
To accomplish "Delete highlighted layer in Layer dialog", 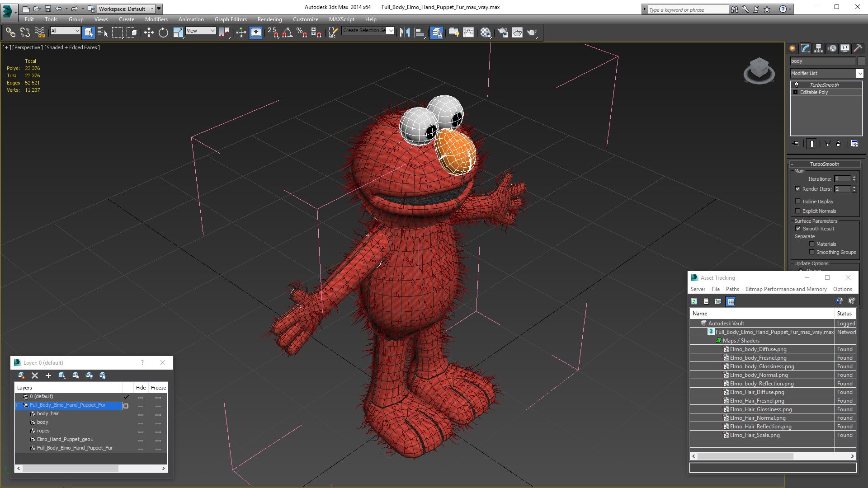I will (35, 375).
